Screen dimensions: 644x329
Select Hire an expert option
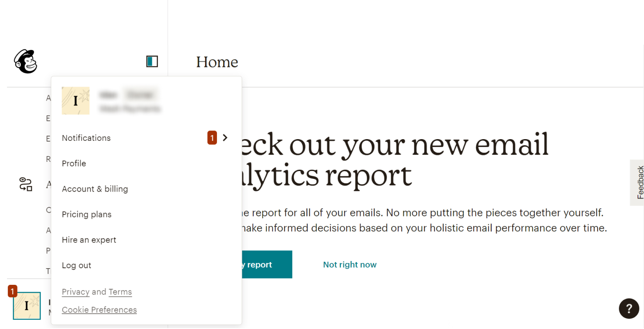pyautogui.click(x=89, y=240)
